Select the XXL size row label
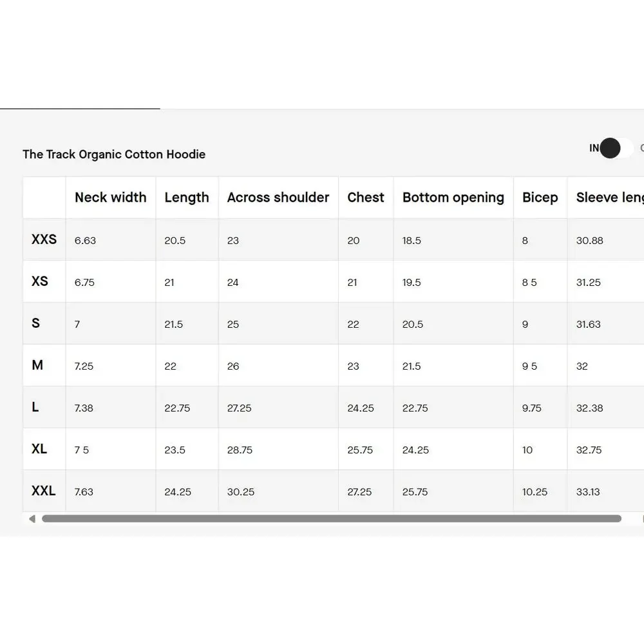The image size is (644, 644). coord(44,491)
